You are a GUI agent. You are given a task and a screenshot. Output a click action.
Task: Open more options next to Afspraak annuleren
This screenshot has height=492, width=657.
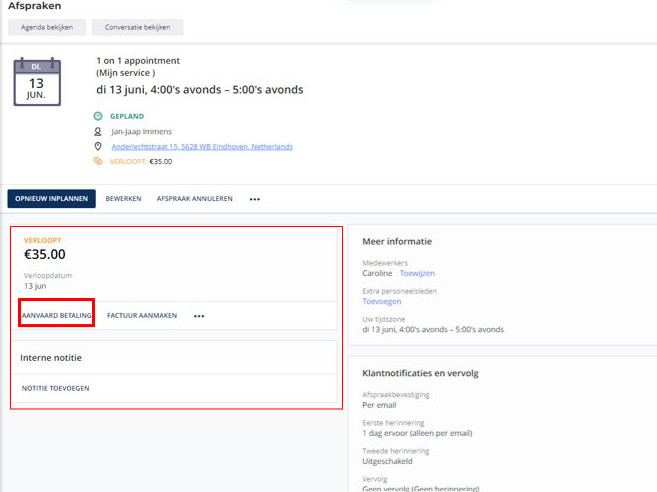tap(255, 199)
